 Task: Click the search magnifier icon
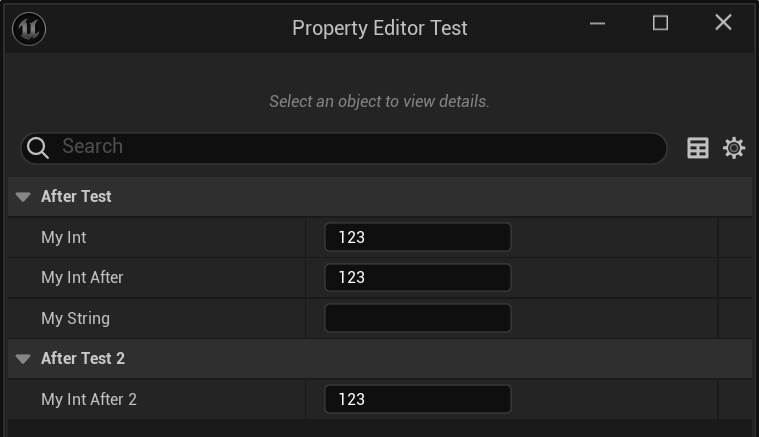[38, 148]
